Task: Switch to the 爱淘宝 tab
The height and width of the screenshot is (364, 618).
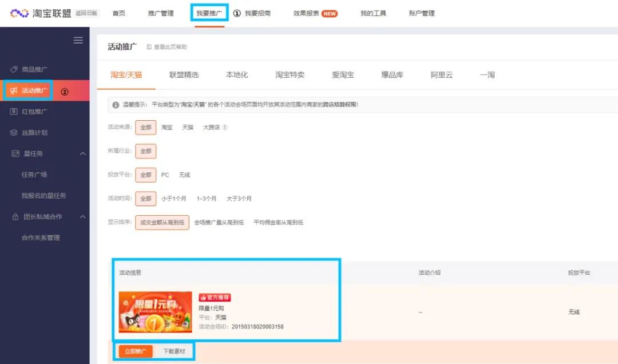Action: (x=343, y=75)
